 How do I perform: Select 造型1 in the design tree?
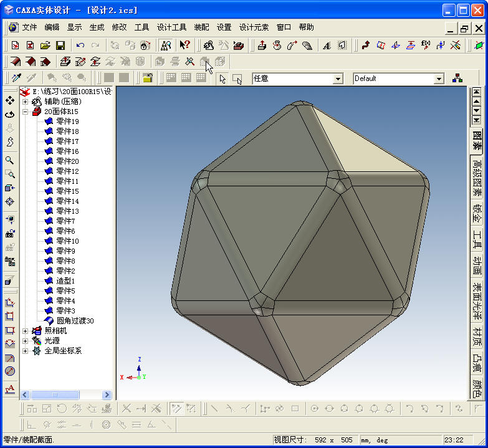tap(65, 280)
